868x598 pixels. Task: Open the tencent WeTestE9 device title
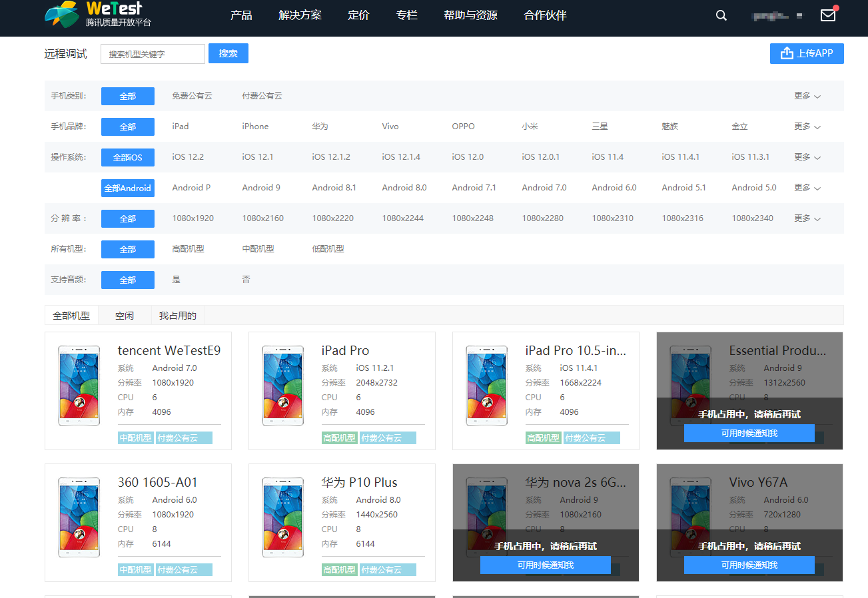[169, 351]
